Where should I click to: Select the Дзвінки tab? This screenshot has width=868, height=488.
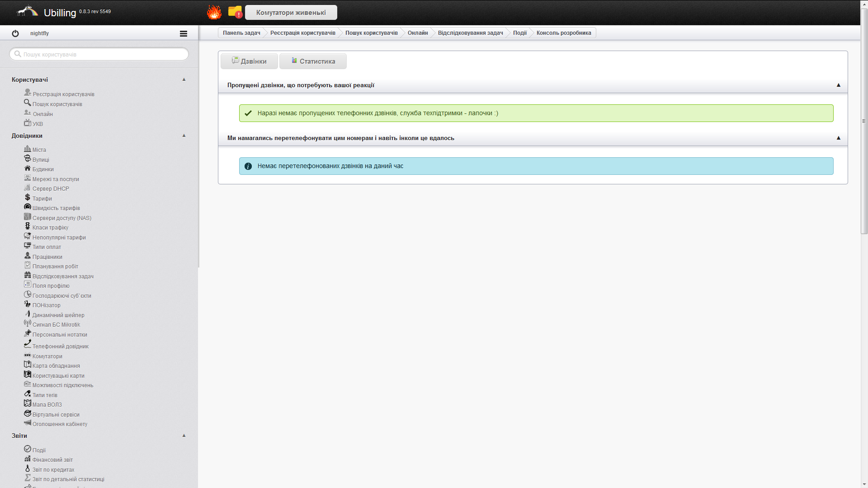pos(249,61)
